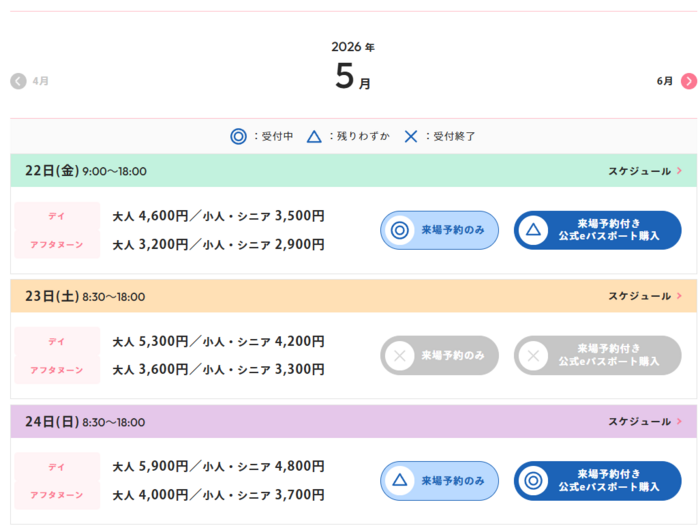Click triangle icon in 24日 来場予約のみ
This screenshot has width=700, height=528.
click(x=400, y=480)
